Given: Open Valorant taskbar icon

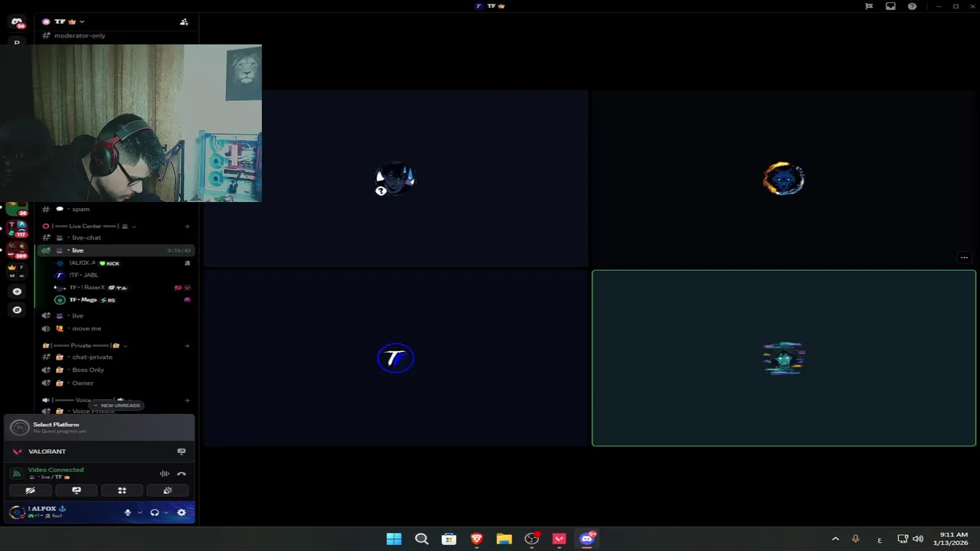Looking at the screenshot, I should tap(559, 539).
